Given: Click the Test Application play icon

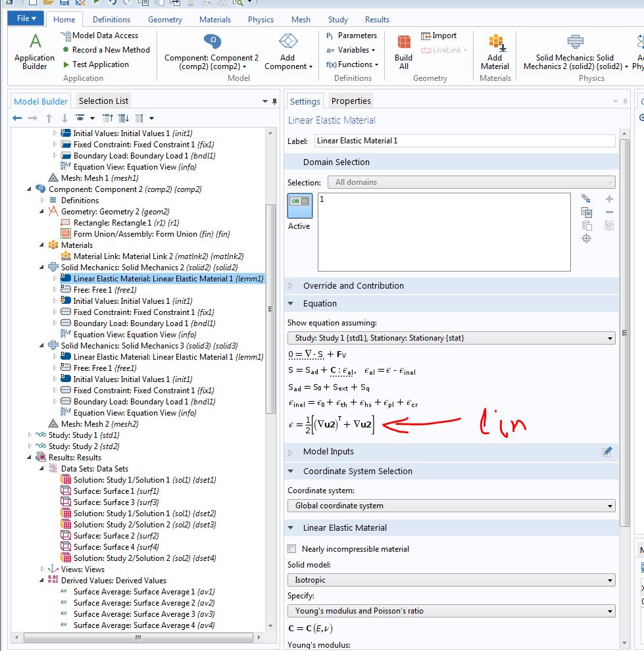Looking at the screenshot, I should point(66,64).
